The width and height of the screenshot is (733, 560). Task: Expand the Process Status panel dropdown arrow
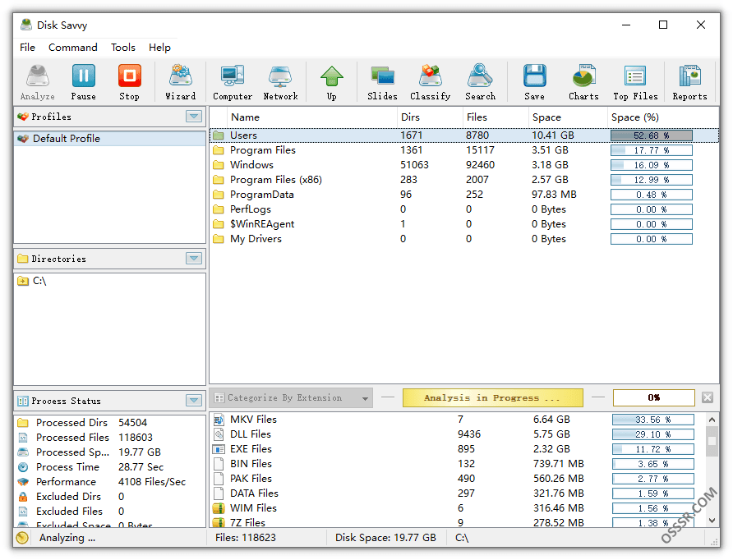click(194, 400)
